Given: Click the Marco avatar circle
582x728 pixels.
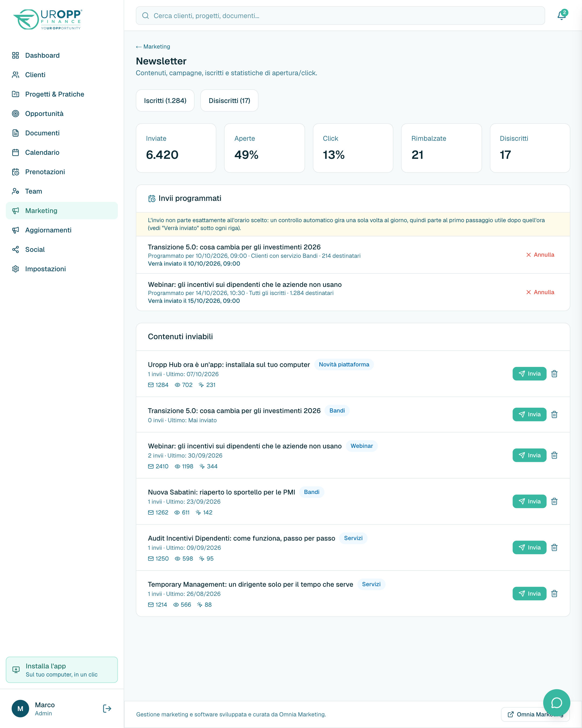Looking at the screenshot, I should pos(20,708).
